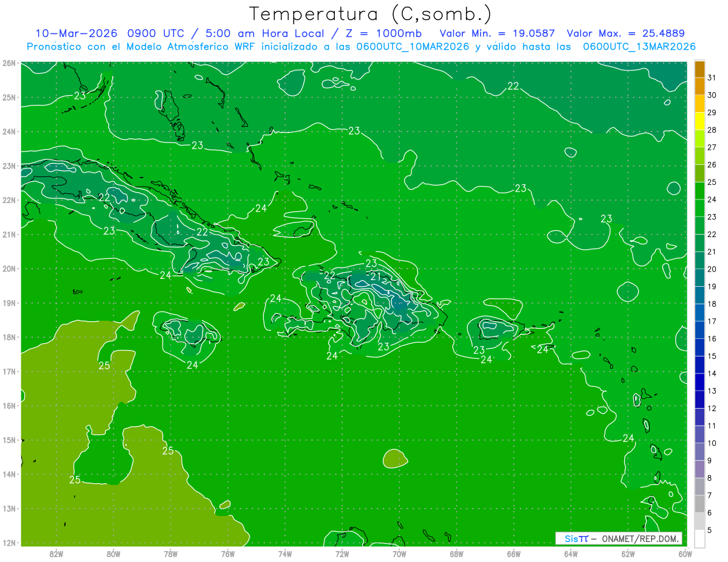The width and height of the screenshot is (728, 562).
Task: Click the green swatch between 23 and 24
Action: tap(699, 208)
